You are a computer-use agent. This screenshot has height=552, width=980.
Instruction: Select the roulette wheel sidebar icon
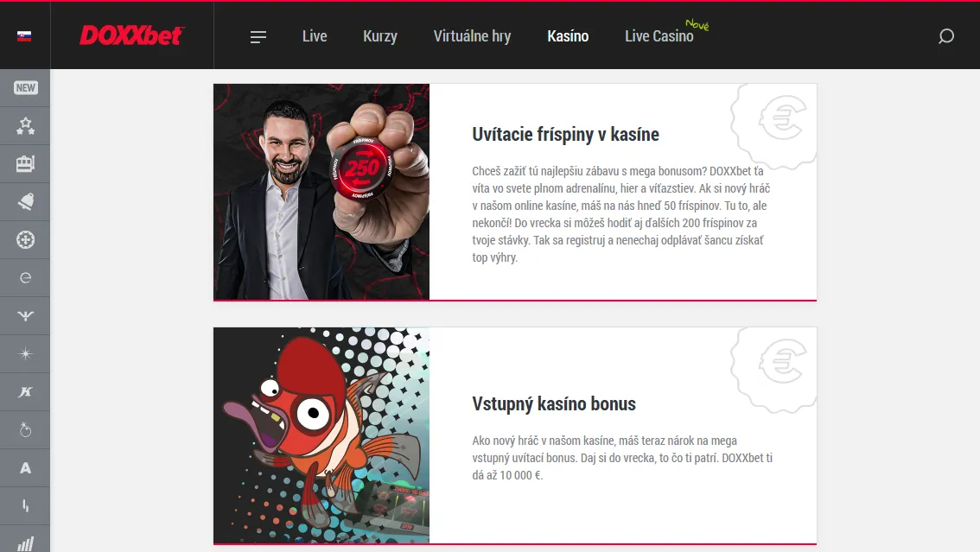tap(25, 240)
